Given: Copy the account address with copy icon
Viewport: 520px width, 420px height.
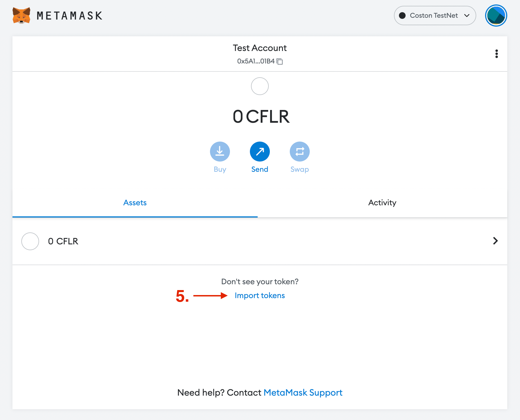Looking at the screenshot, I should click(x=280, y=61).
